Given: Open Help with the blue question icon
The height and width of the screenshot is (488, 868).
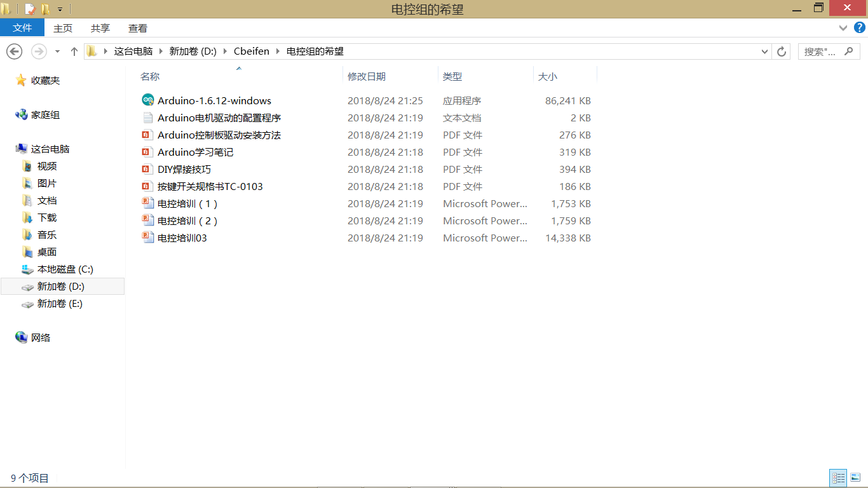Looking at the screenshot, I should point(860,28).
